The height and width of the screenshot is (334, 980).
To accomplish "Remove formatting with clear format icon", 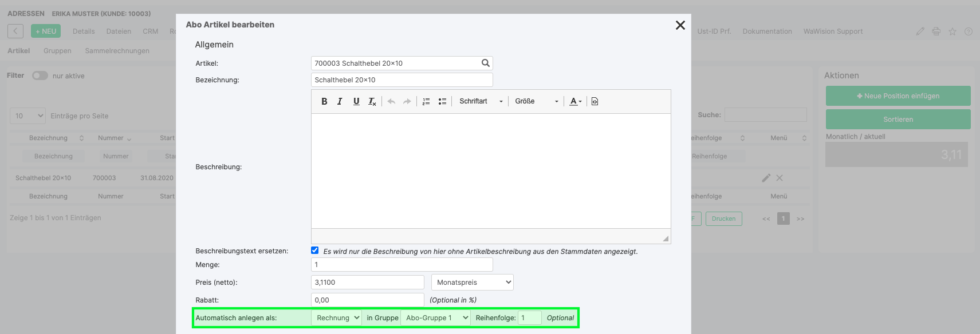I will (372, 101).
